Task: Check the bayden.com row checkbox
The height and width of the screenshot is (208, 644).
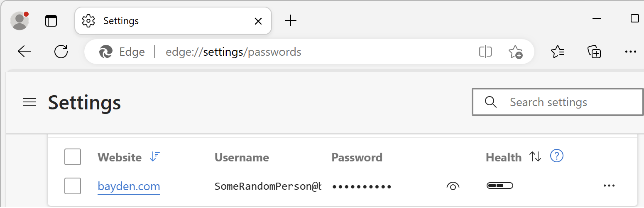Action: (73, 186)
